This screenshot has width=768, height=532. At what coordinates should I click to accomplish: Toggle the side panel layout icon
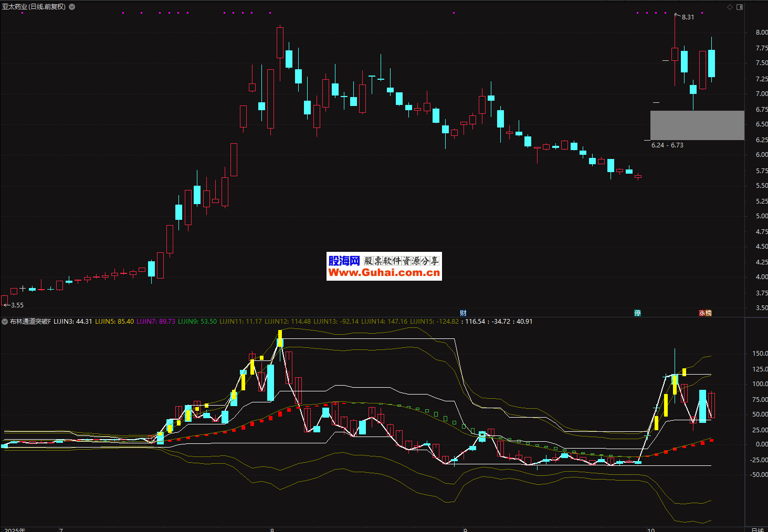[740, 7]
